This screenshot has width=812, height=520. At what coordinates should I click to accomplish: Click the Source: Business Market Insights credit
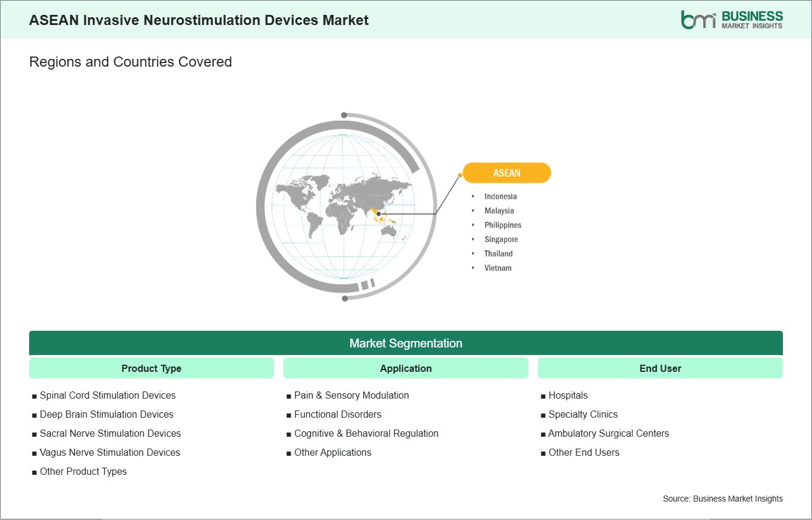click(x=723, y=499)
